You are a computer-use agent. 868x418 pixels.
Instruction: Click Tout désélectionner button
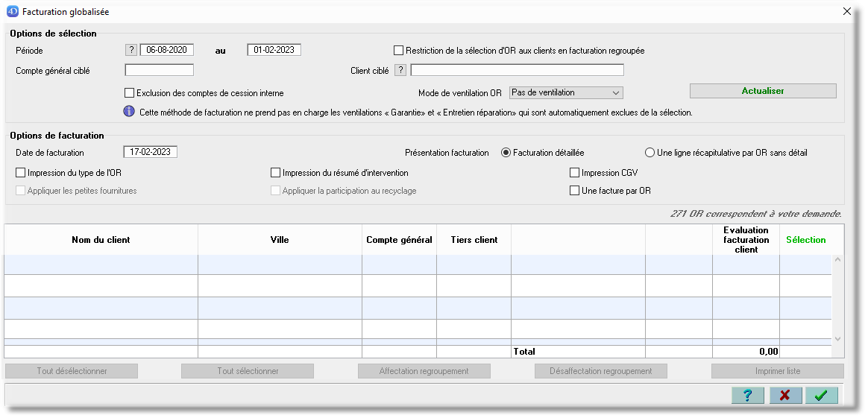72,371
